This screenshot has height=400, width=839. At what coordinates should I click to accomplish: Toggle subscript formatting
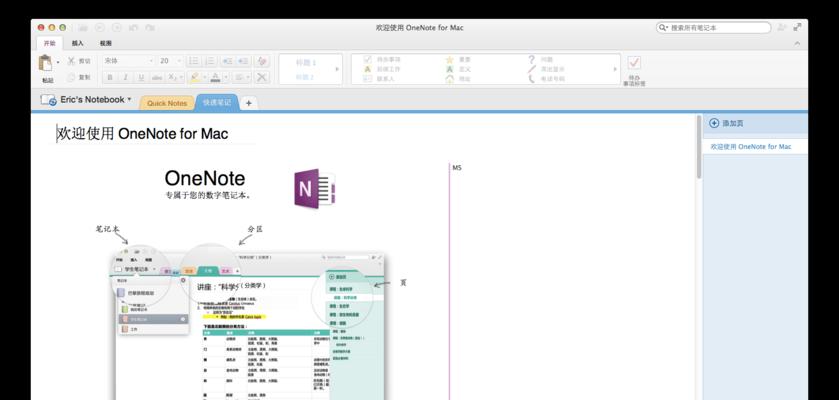click(x=172, y=78)
